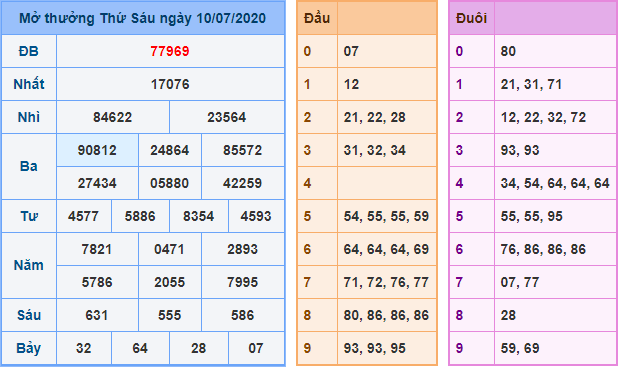The height and width of the screenshot is (367, 619).
Task: Select second prize number 84622
Action: point(113,118)
